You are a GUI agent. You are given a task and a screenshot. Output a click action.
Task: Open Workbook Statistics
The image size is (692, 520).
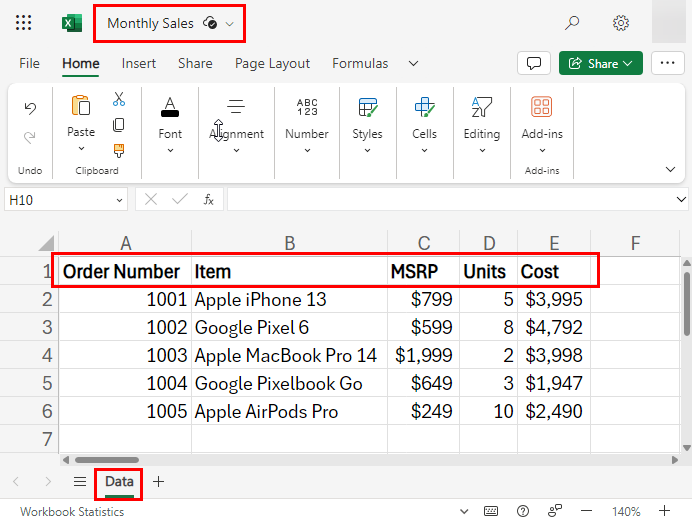(72, 512)
